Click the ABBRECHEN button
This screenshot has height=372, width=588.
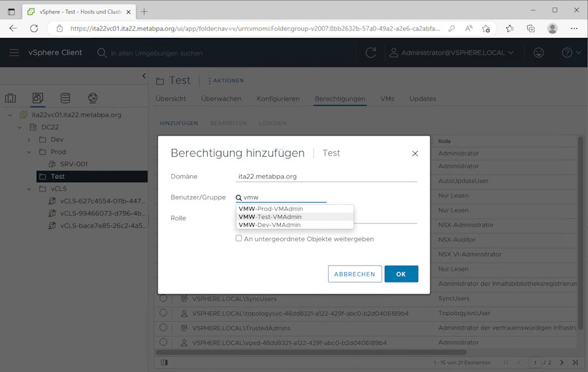(355, 274)
